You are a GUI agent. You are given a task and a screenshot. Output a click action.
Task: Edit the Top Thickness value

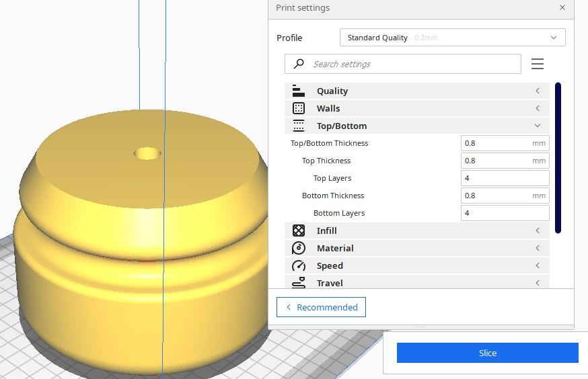tap(505, 161)
